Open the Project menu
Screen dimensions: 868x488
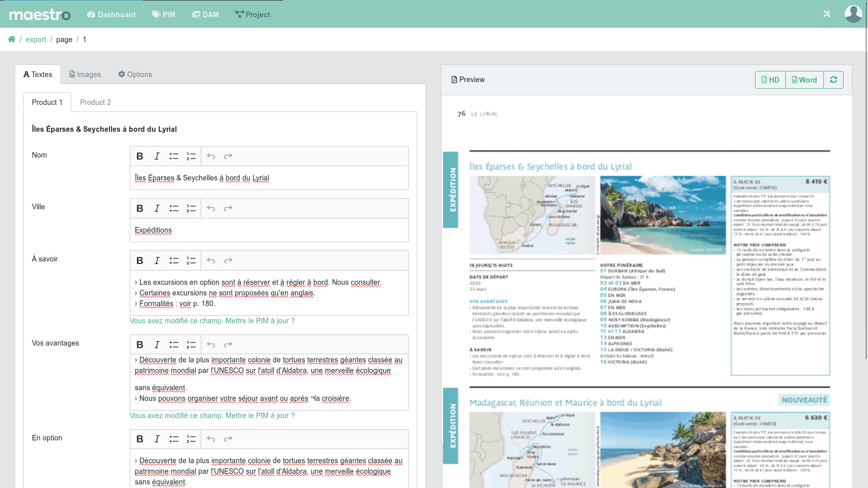click(x=252, y=15)
